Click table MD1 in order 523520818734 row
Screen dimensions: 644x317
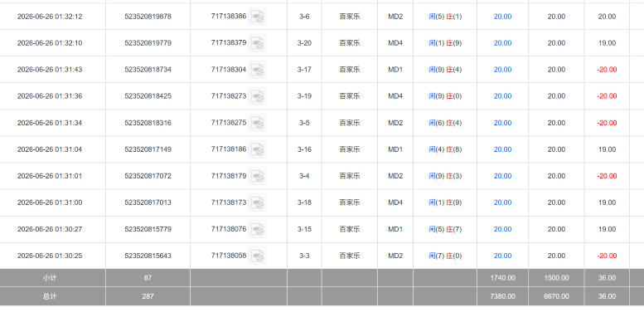(395, 70)
